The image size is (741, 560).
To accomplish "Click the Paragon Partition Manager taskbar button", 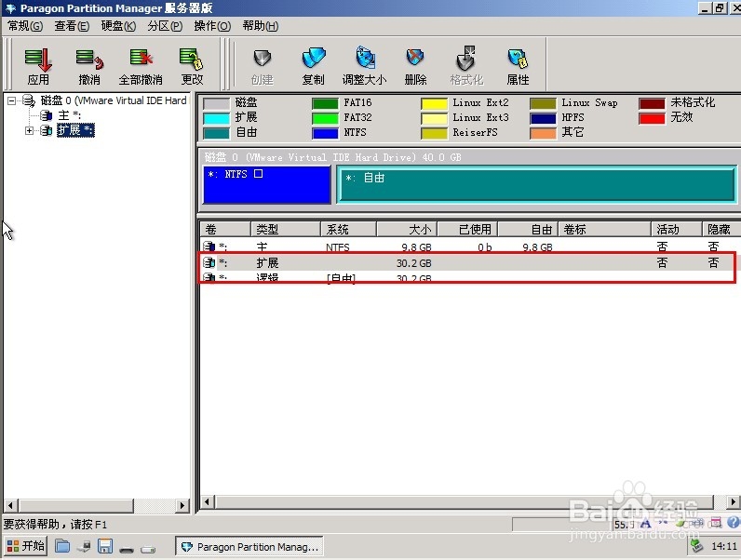I will 249,547.
